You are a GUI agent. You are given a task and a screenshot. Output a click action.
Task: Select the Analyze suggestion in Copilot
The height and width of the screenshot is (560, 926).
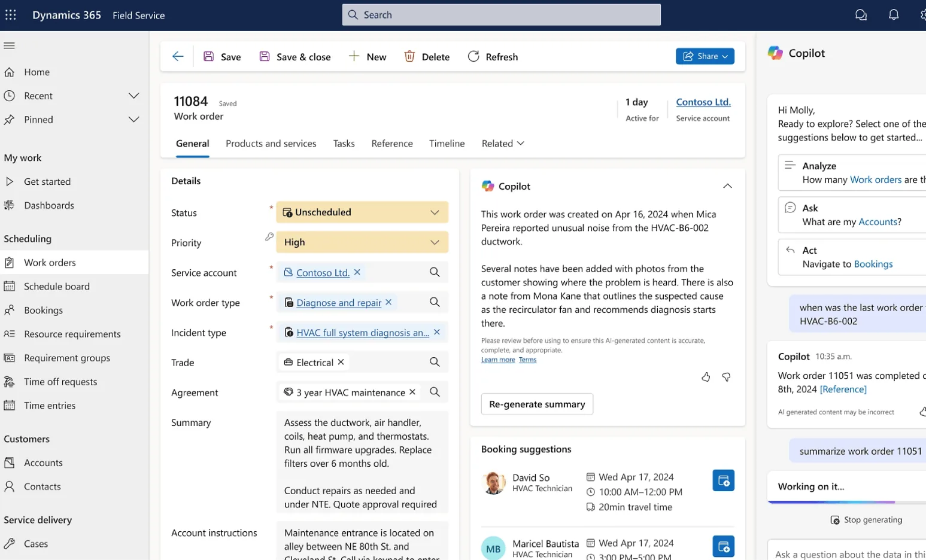[852, 173]
